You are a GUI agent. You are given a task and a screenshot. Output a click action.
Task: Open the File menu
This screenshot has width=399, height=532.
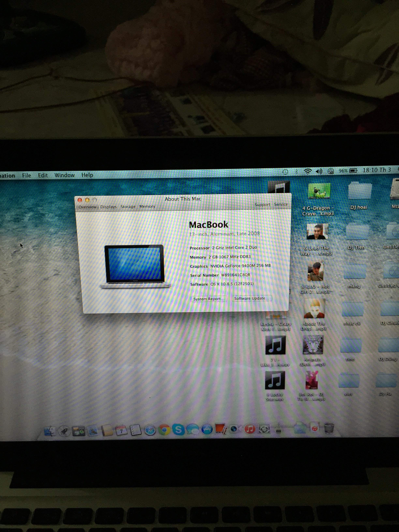[x=26, y=176]
